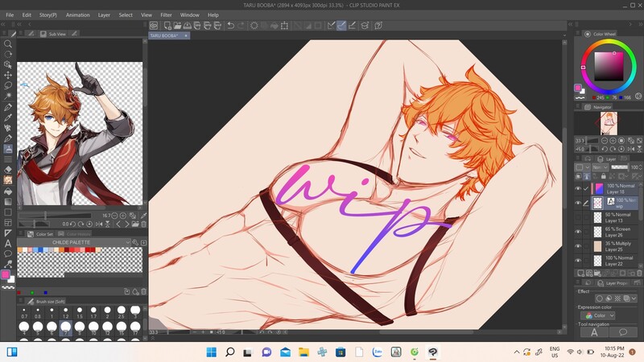Open the layer palette color dropdown arrow
This screenshot has height=362, width=644.
coord(588,167)
